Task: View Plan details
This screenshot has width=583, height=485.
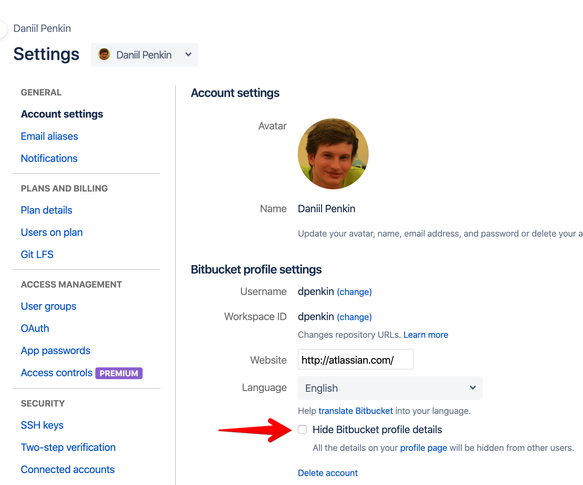Action: pyautogui.click(x=46, y=210)
